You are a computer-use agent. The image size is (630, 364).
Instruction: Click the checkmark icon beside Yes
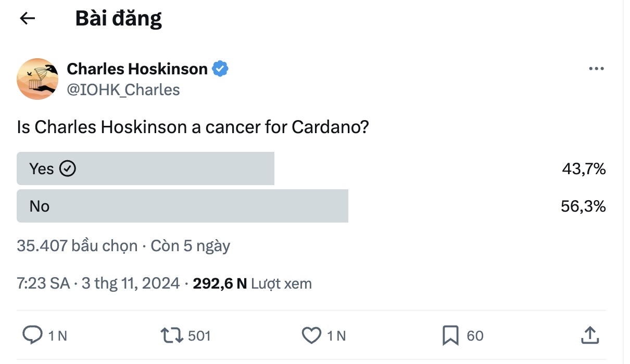pos(68,168)
